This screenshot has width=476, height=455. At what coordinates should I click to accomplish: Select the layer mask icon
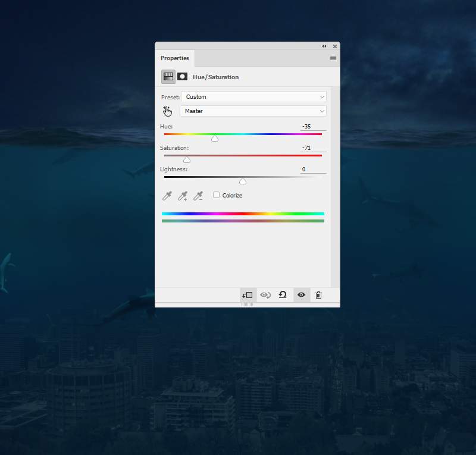(182, 77)
